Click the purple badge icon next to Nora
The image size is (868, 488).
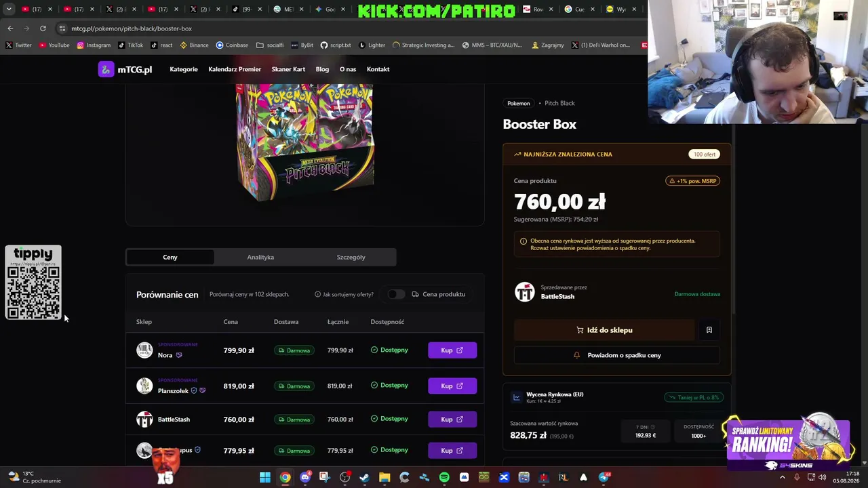click(x=179, y=355)
